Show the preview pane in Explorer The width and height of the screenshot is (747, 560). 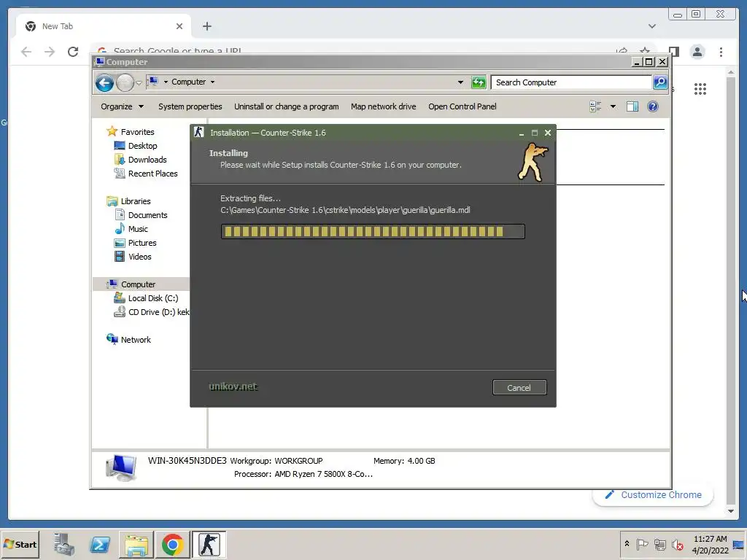(632, 106)
